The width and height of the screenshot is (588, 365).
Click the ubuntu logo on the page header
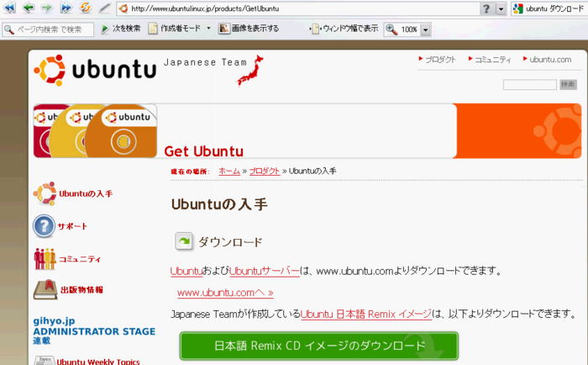pos(95,70)
